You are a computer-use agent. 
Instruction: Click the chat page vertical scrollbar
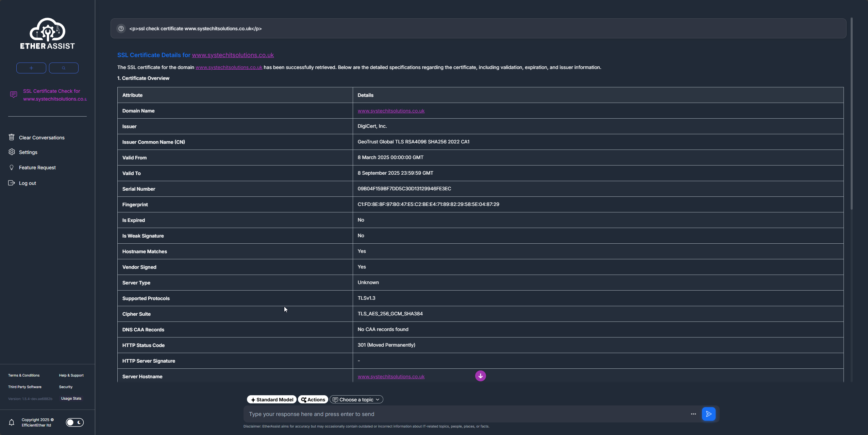click(852, 114)
